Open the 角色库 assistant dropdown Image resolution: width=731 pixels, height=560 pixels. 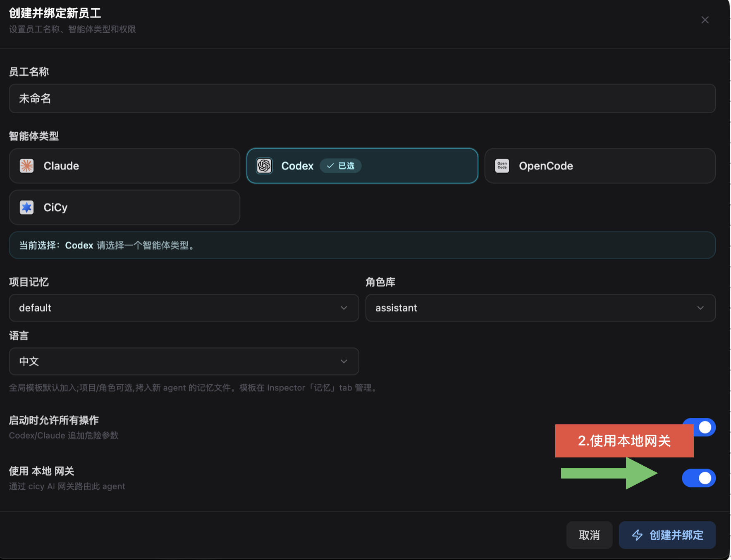pyautogui.click(x=540, y=308)
